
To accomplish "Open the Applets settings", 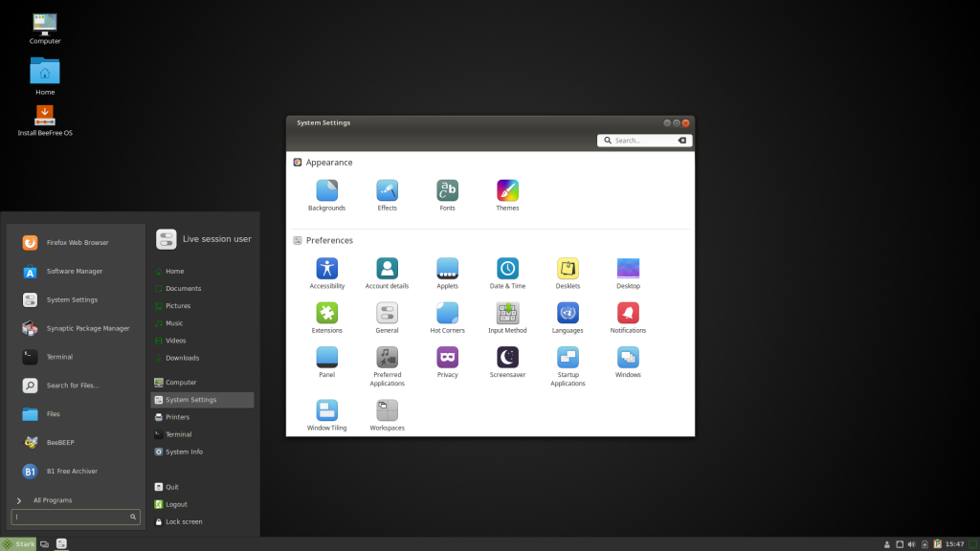I will [447, 269].
